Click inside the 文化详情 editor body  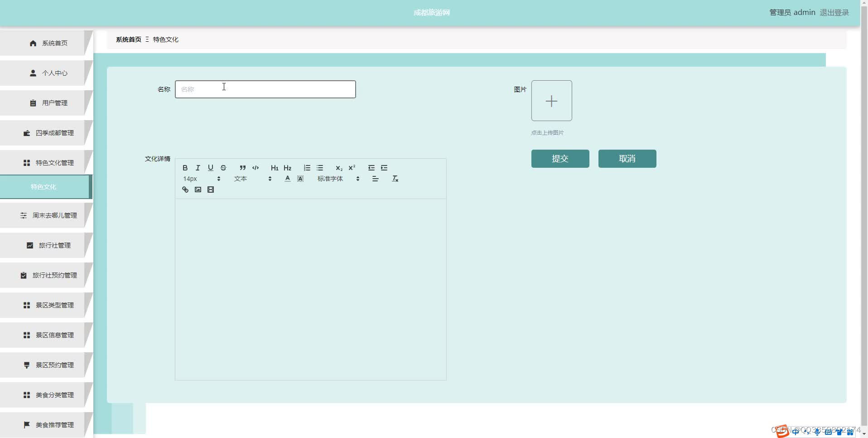coord(311,289)
